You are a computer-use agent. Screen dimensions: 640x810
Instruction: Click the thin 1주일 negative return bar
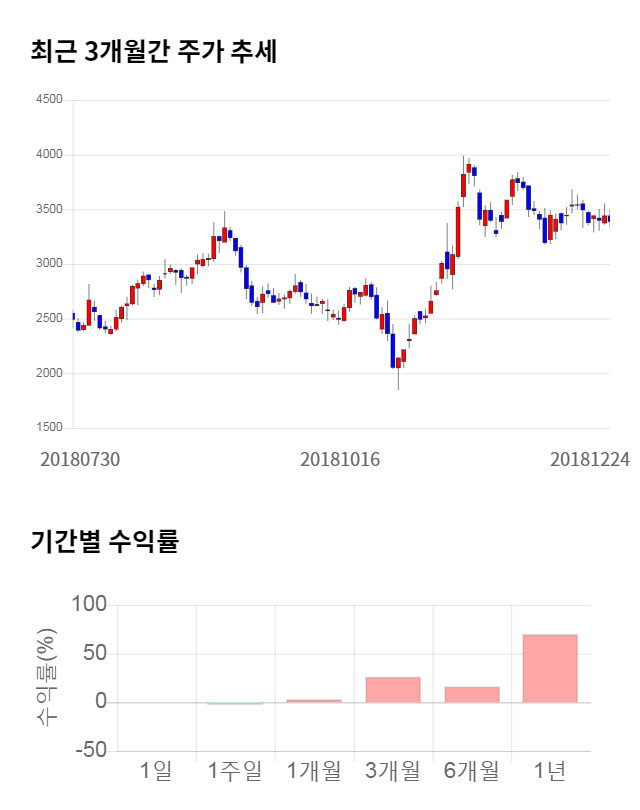point(235,703)
